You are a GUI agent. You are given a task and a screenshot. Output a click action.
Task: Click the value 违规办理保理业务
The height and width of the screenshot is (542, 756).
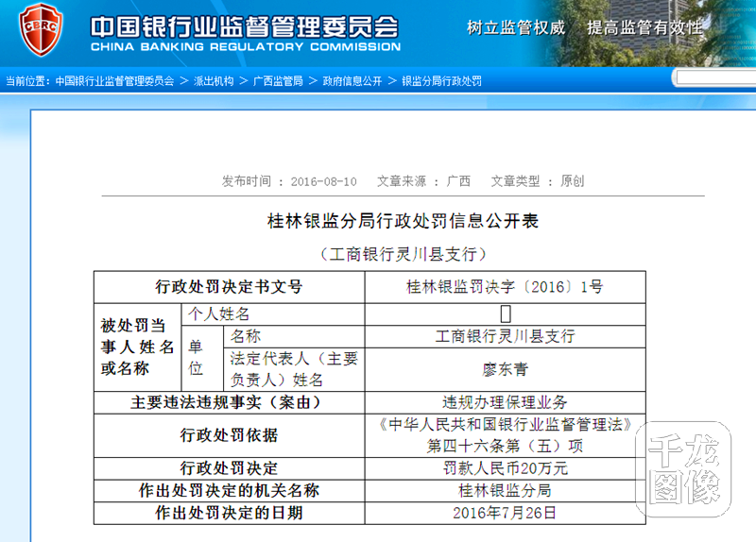click(x=505, y=402)
